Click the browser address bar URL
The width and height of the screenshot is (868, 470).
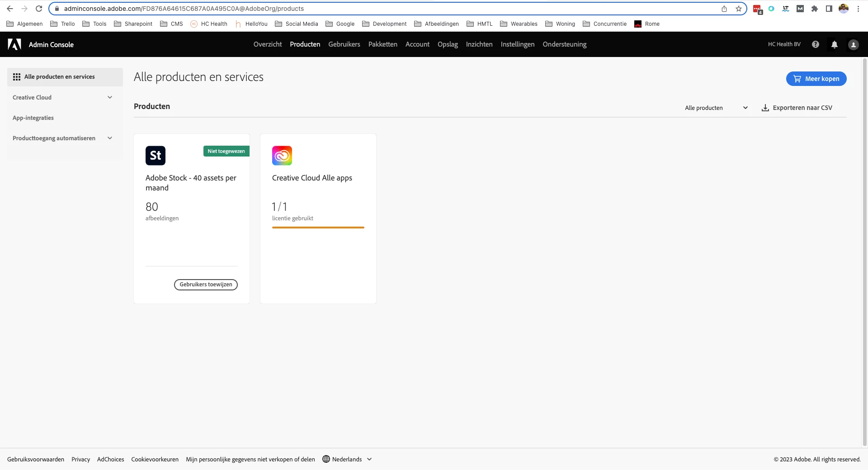click(184, 9)
